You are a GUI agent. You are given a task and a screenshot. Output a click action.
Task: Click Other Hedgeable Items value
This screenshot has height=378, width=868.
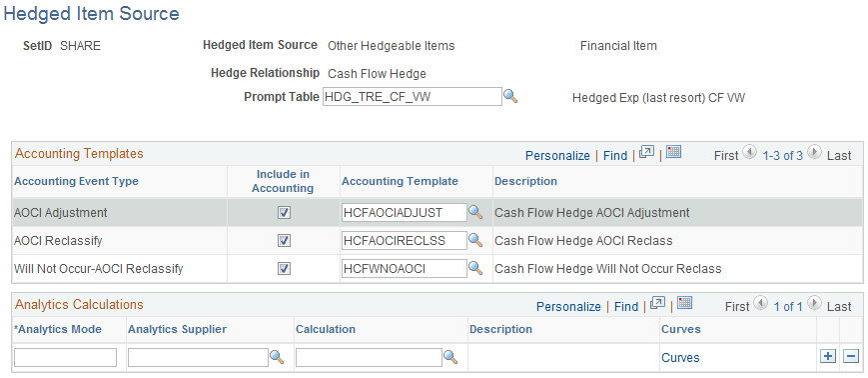(x=392, y=46)
